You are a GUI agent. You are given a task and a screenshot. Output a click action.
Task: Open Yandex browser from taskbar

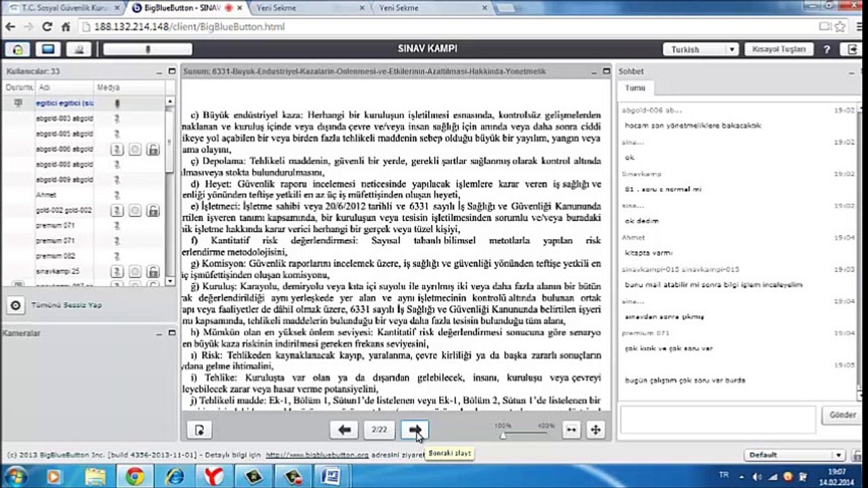213,476
